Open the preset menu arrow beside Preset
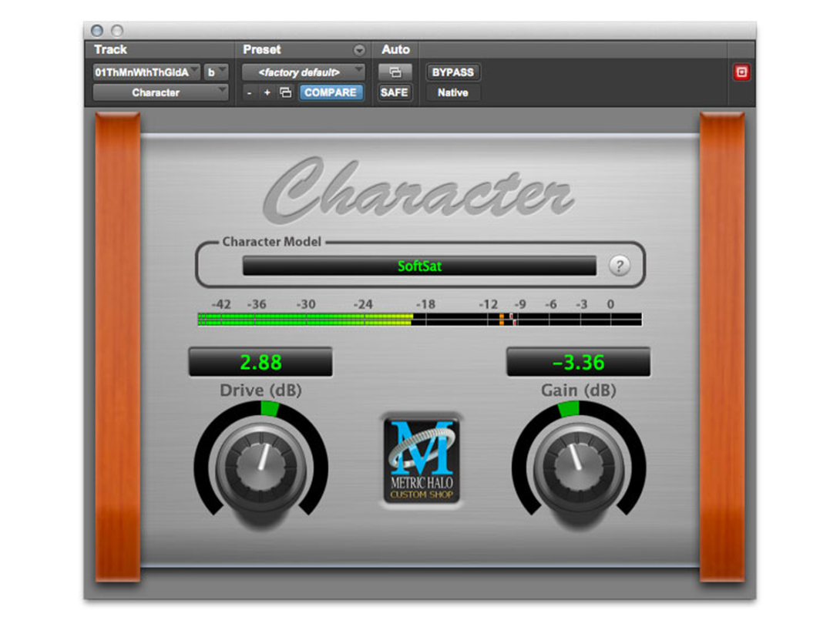 pos(359,50)
